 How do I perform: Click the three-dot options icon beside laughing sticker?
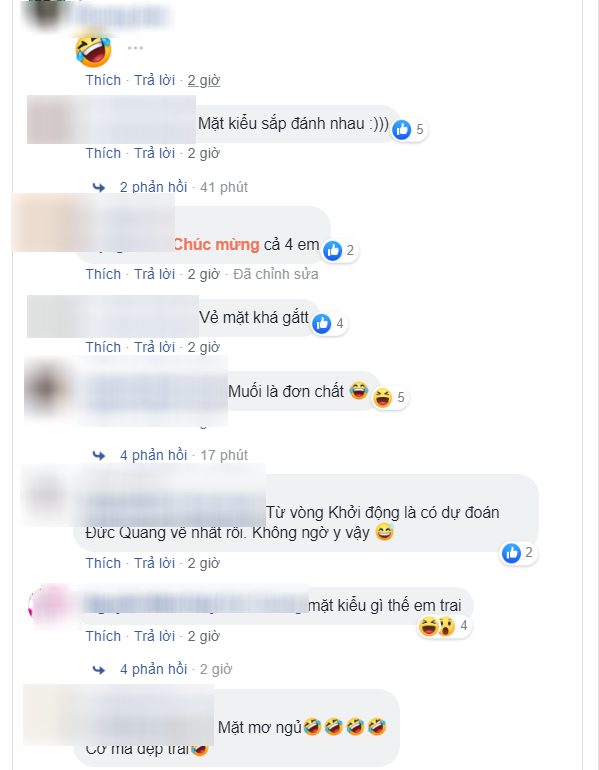(x=135, y=48)
